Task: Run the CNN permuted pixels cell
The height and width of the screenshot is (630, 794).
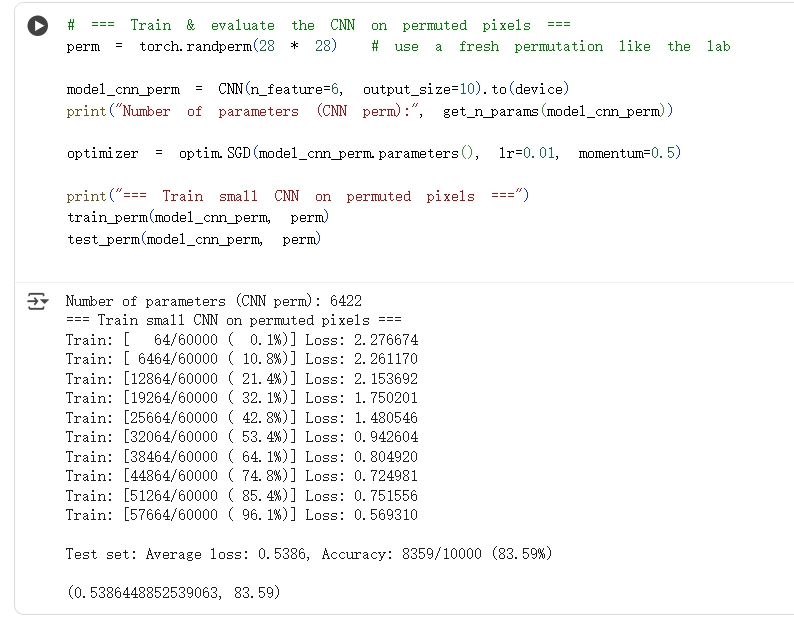Action: [x=38, y=26]
